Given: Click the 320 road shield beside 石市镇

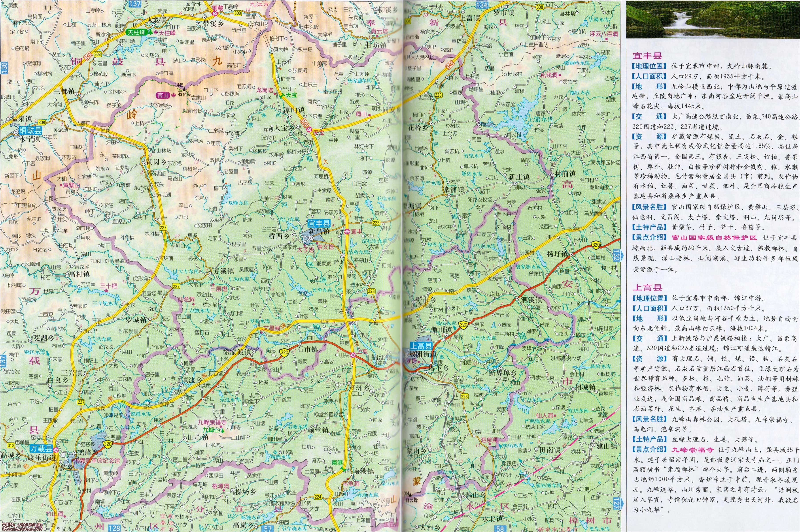Looking at the screenshot, I should [x=284, y=352].
